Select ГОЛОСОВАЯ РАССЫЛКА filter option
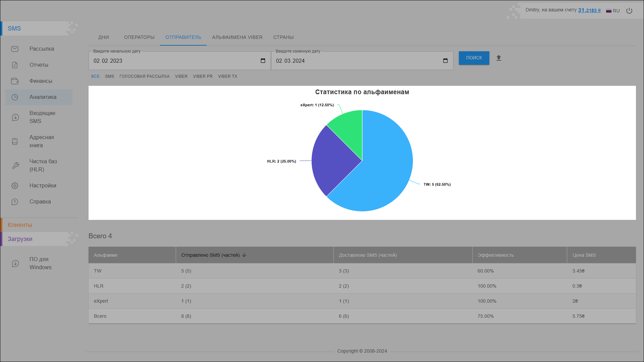 pos(144,76)
